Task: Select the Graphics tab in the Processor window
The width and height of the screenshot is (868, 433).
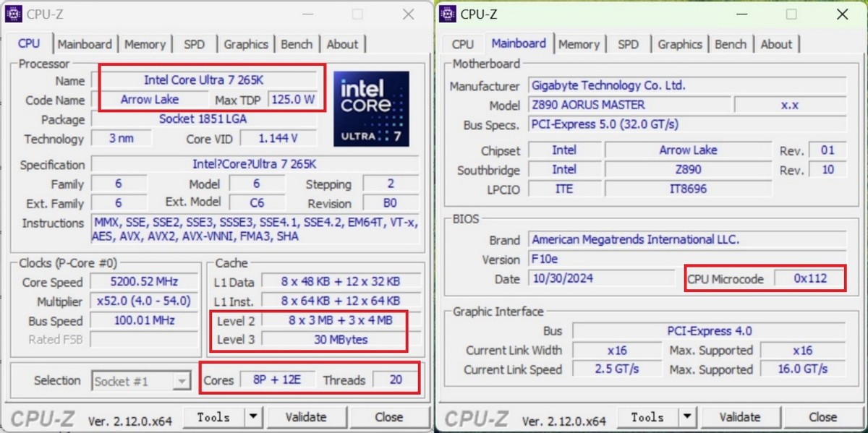Action: coord(246,44)
